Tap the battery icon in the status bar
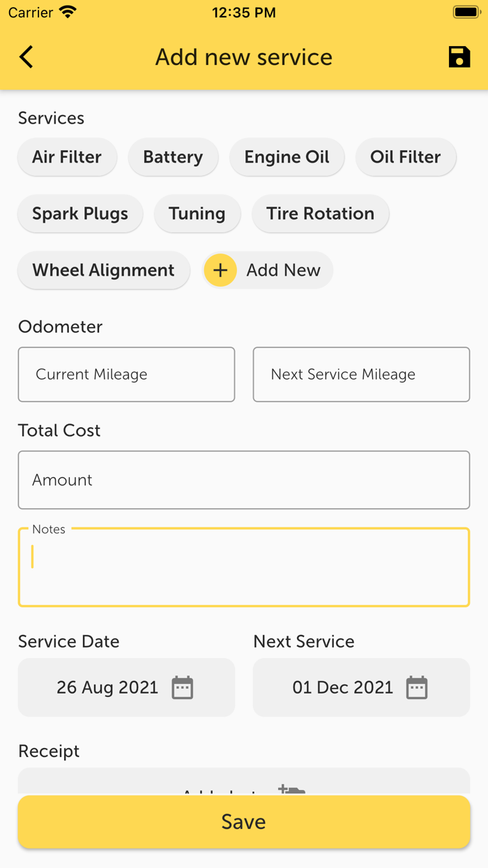Image resolution: width=488 pixels, height=868 pixels. 466,11
